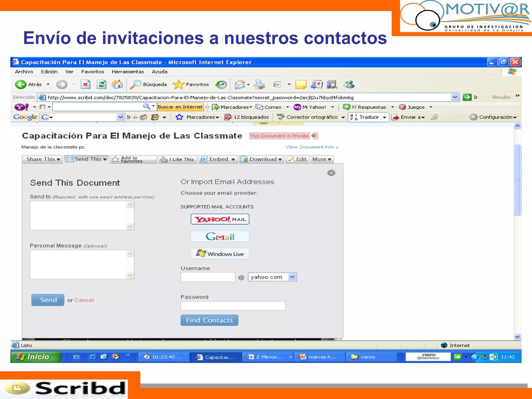Open History icon in IE toolbar
Screen dimensions: 532x399
point(221,84)
